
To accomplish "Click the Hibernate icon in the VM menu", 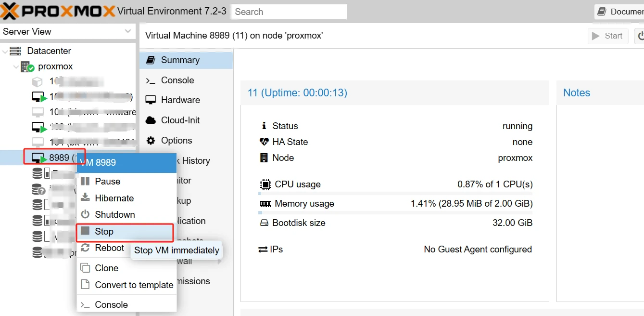I will click(85, 197).
